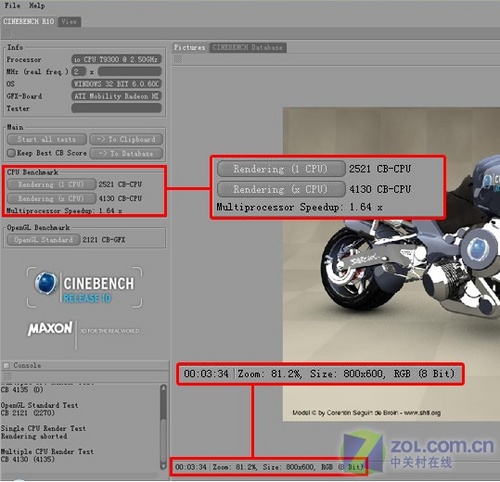
Task: Click Start all tests button
Action: [47, 139]
